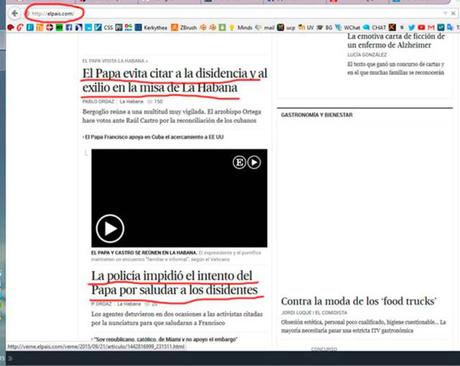Screen dimensions: 460x366
Task: Open link El Papa Francisco apoya en Cuba el acercamiento
Action: pyautogui.click(x=153, y=137)
